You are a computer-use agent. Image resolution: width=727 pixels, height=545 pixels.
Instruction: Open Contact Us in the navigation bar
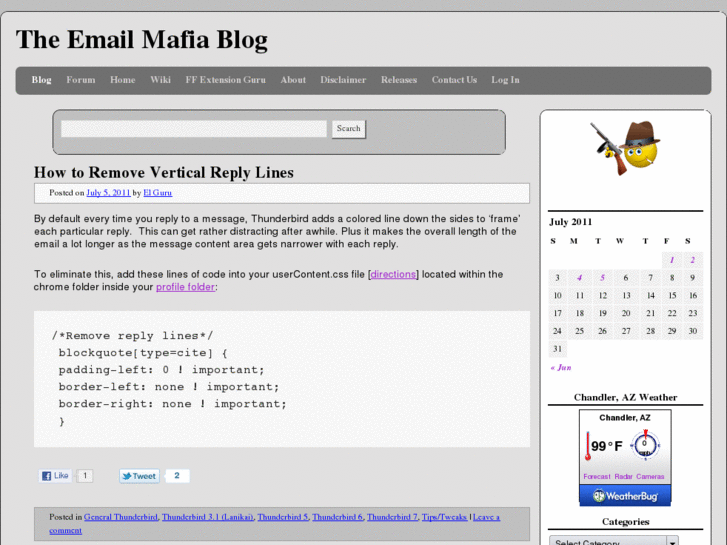[454, 80]
